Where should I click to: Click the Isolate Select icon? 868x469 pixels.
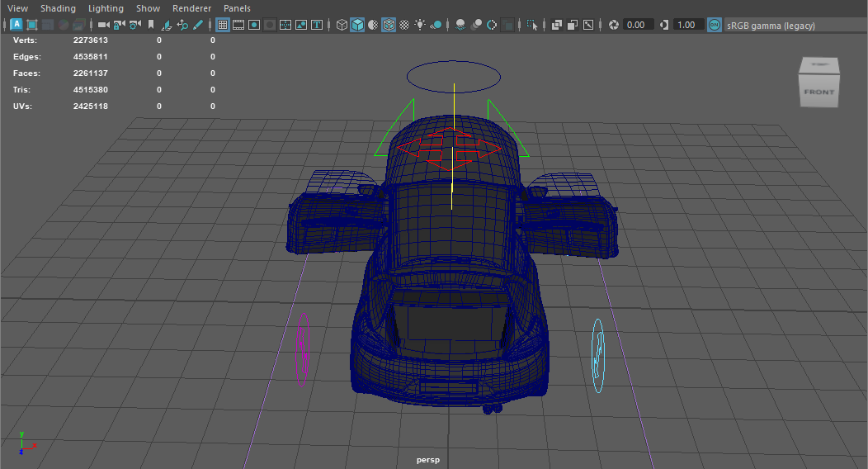[x=532, y=25]
